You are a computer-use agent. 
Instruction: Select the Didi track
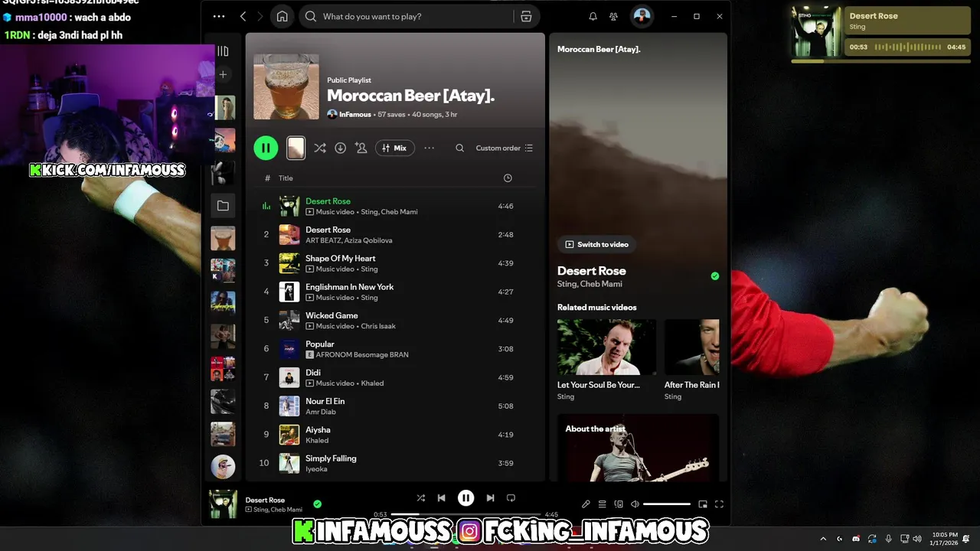click(395, 377)
